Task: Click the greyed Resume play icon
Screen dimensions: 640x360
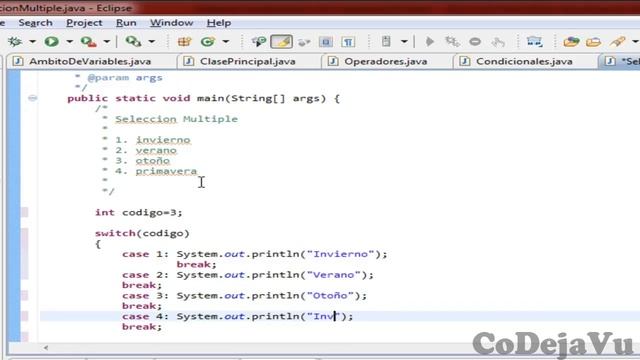Action: coord(429,41)
